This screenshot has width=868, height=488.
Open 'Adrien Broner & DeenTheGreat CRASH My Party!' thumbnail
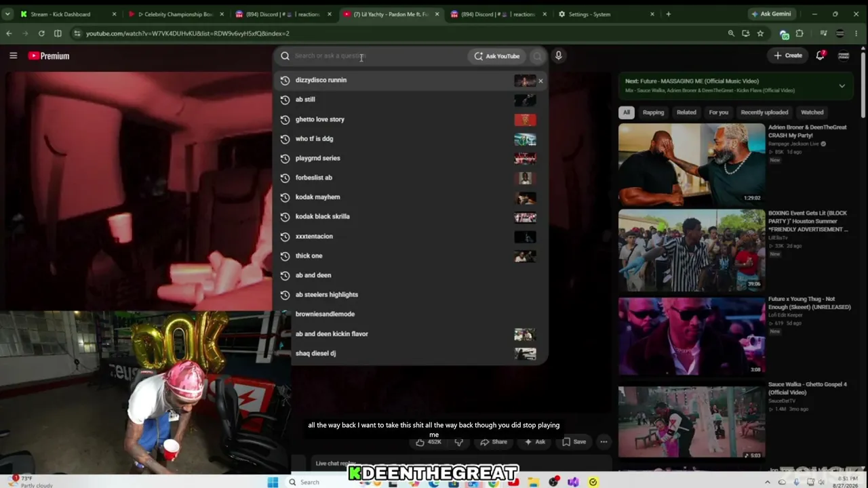pyautogui.click(x=691, y=164)
